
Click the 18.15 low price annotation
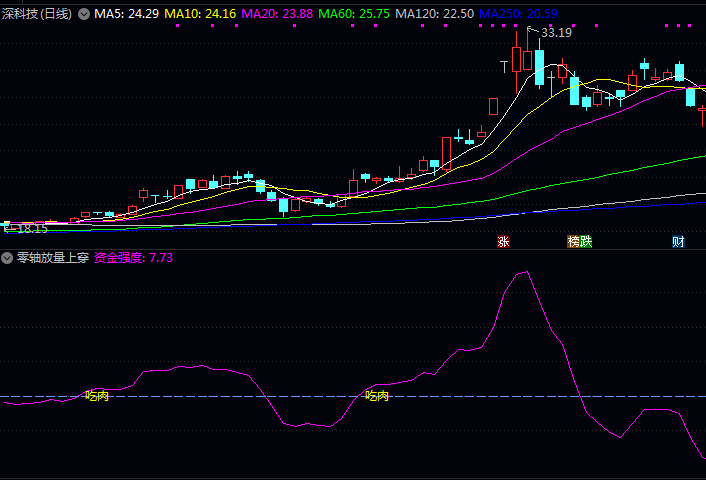32,228
